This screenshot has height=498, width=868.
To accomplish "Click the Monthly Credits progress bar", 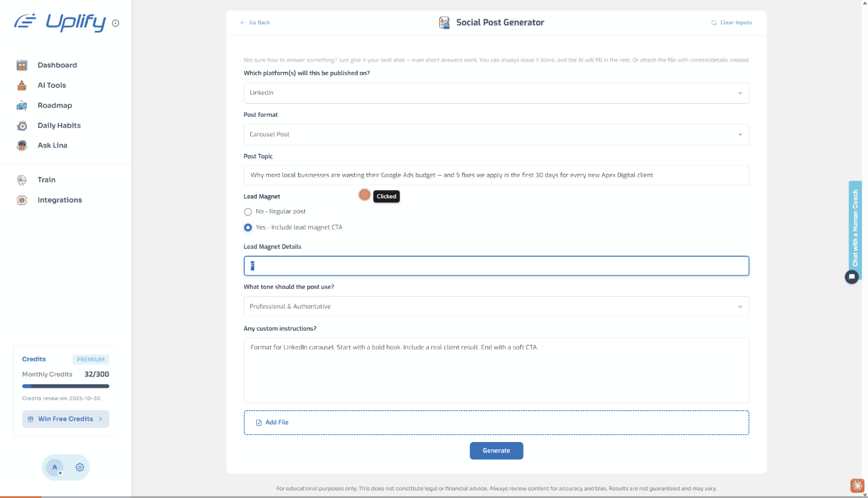I will tap(66, 386).
